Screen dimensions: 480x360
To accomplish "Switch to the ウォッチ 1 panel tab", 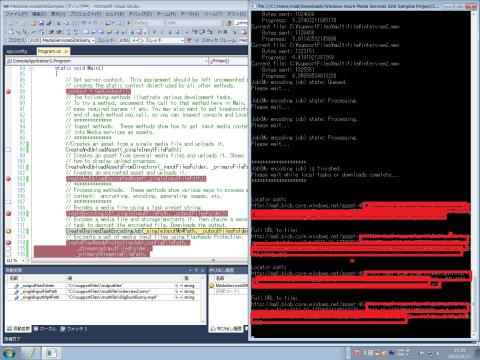I will (74, 329).
